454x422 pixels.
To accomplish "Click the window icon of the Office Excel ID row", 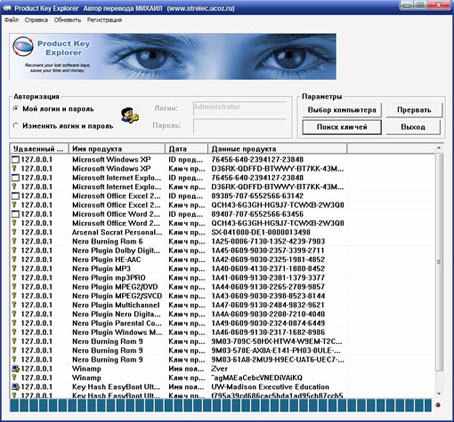I will [15, 196].
